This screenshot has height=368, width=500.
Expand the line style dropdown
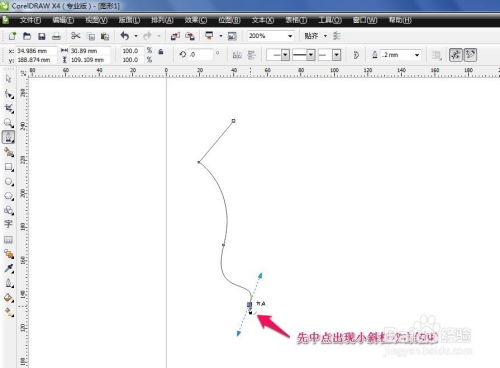[304, 55]
